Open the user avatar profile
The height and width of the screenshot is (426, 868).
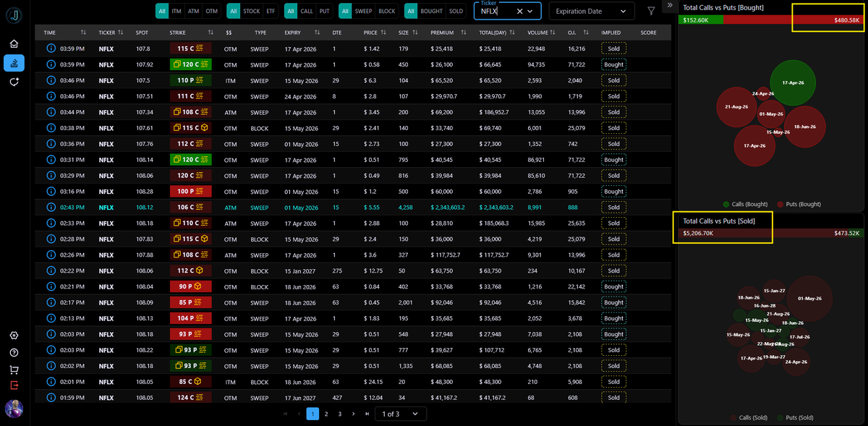coord(14,409)
